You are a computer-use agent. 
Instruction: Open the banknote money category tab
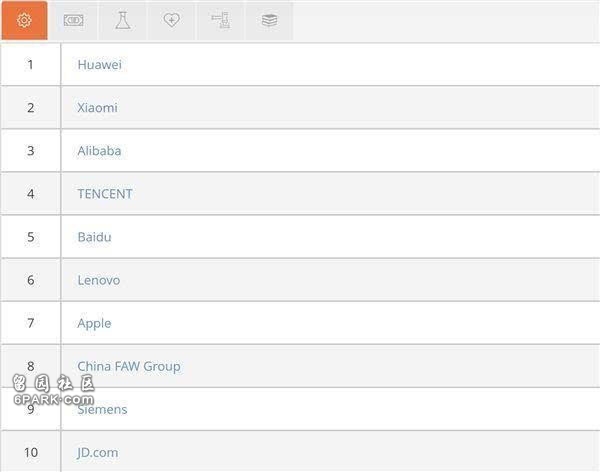pos(73,20)
